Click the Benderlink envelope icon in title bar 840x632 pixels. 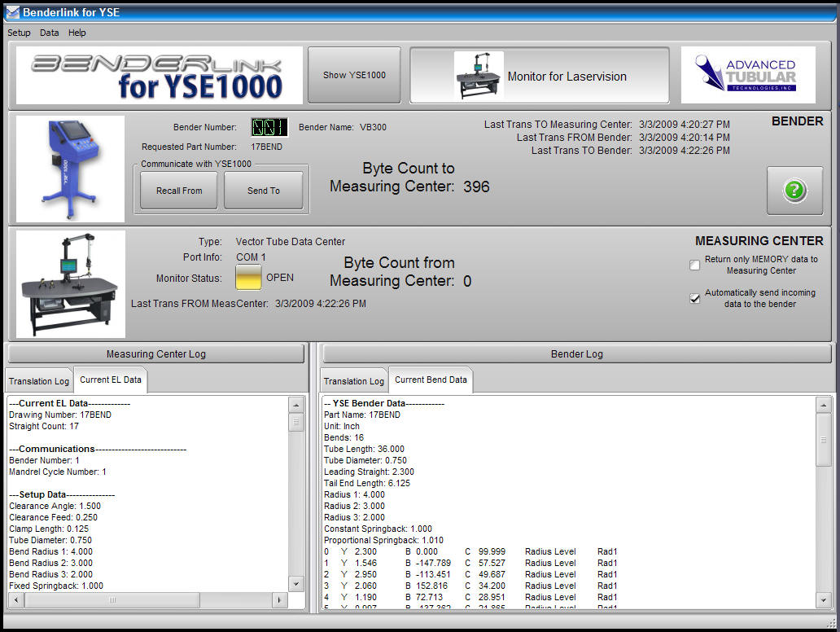point(12,12)
